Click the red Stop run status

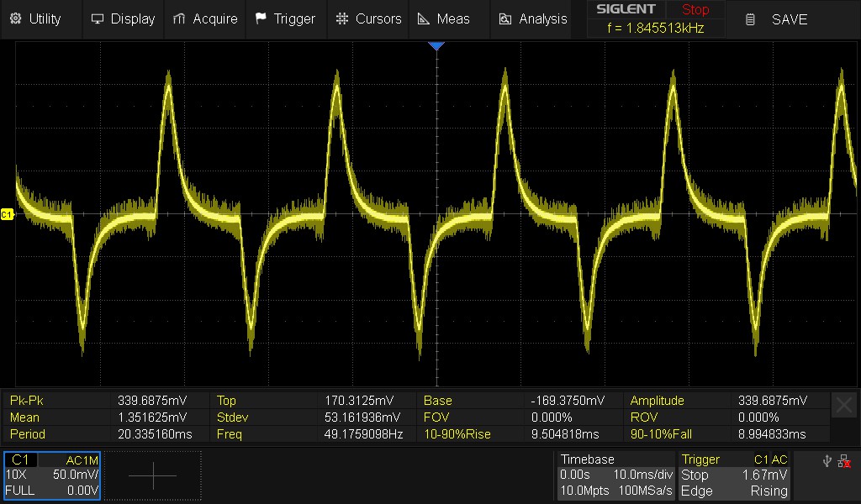[695, 9]
